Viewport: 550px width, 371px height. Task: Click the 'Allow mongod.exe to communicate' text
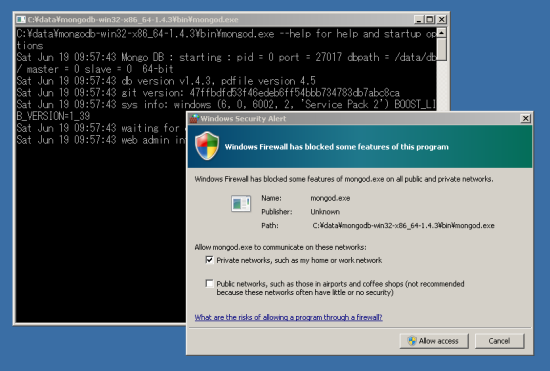[x=280, y=247]
